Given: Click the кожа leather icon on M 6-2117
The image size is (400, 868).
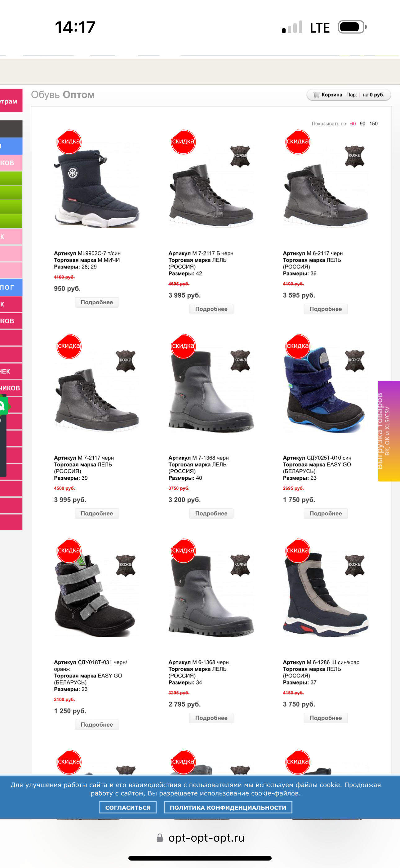Looking at the screenshot, I should (354, 156).
